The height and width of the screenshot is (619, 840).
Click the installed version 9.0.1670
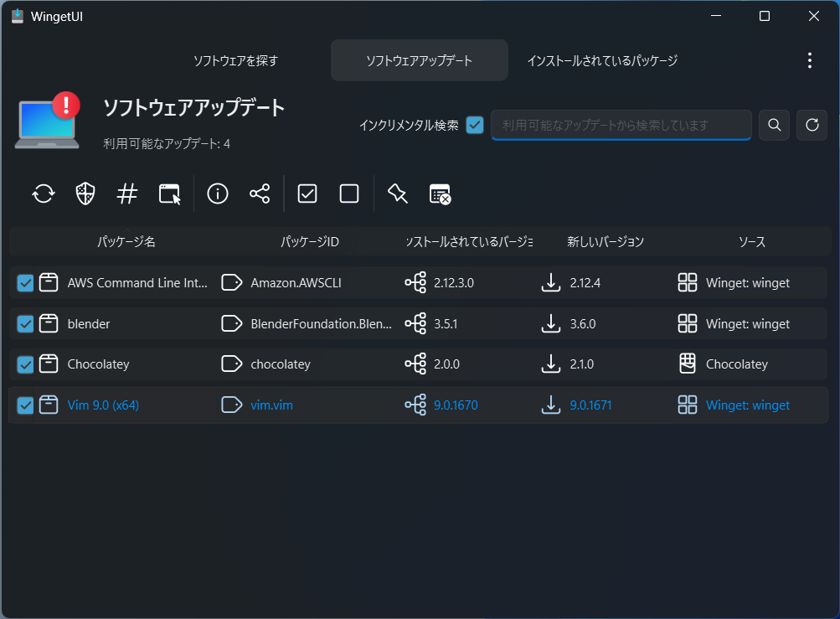(x=456, y=405)
